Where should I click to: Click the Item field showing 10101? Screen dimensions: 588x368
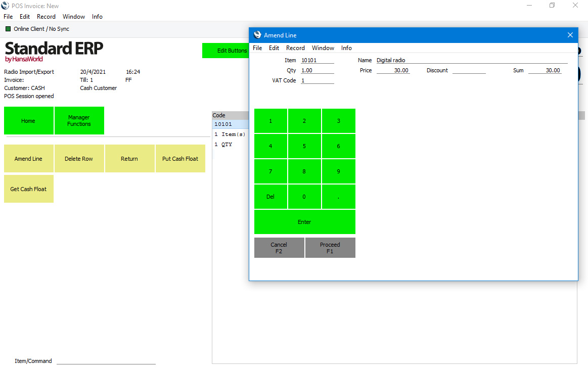click(317, 60)
